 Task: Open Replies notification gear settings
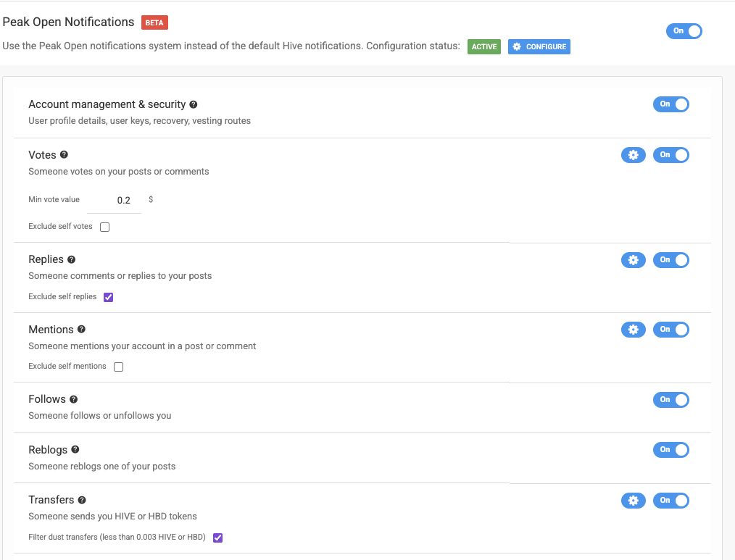point(633,260)
